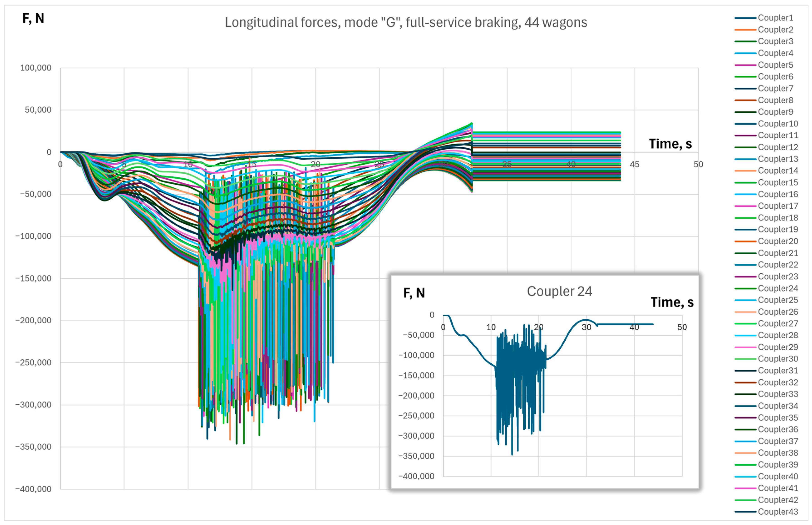Screen dimensions: 812x525
Task: Click the 45 tick on main time axis
Action: coord(634,164)
